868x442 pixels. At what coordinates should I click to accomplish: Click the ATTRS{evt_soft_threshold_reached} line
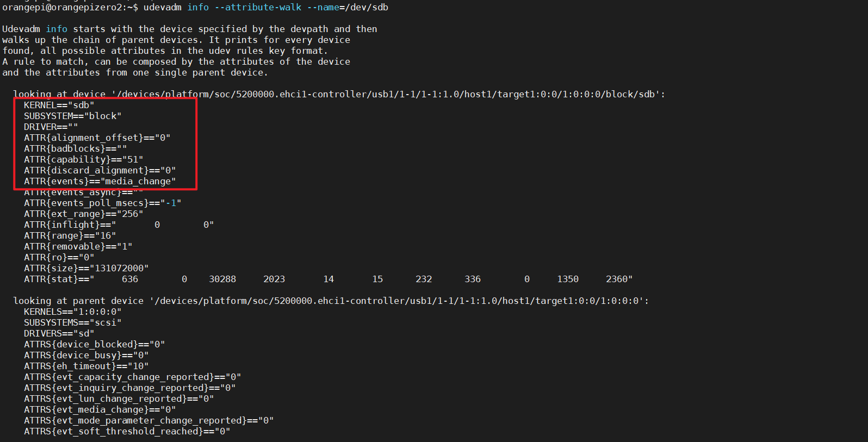127,431
